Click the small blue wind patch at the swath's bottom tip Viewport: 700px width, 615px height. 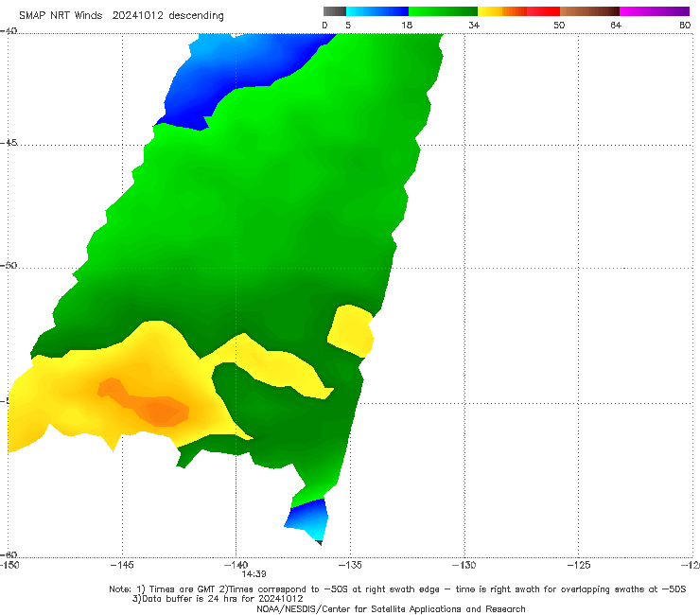310,518
